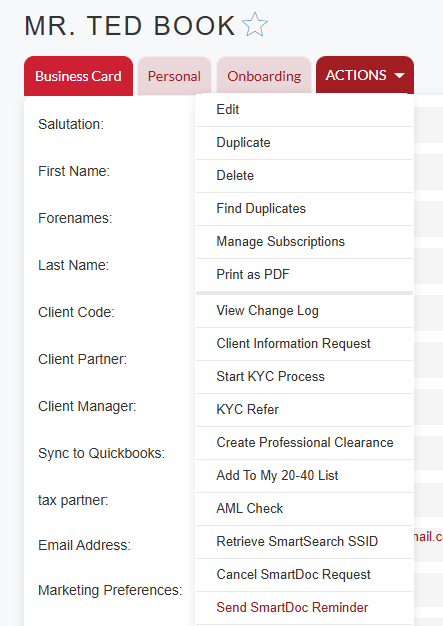Run the AML Check action
Screen dimensions: 443x626
click(304, 509)
